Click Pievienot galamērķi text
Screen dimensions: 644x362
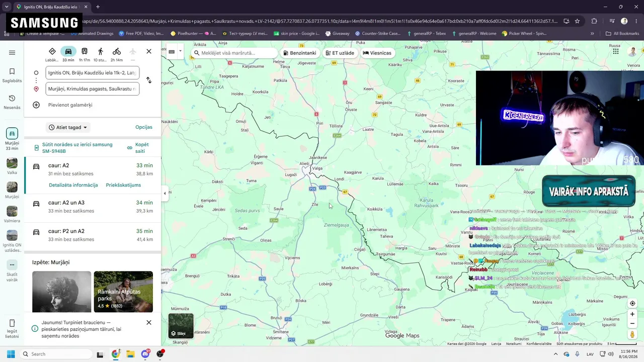click(x=70, y=105)
